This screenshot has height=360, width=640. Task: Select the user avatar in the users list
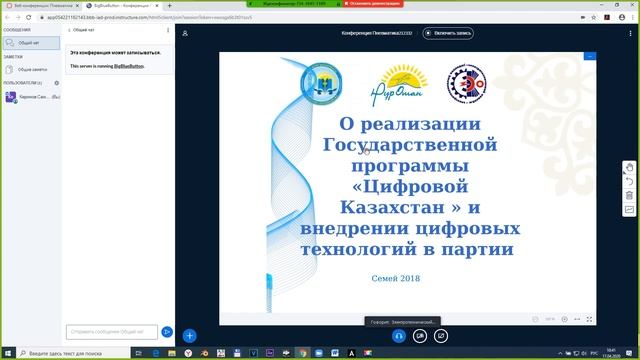(11, 97)
